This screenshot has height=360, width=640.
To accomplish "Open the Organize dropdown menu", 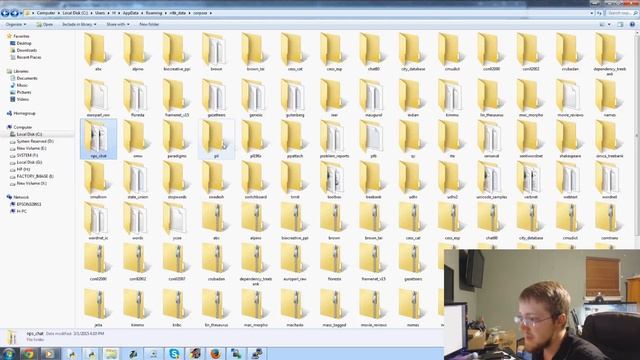I will point(16,24).
